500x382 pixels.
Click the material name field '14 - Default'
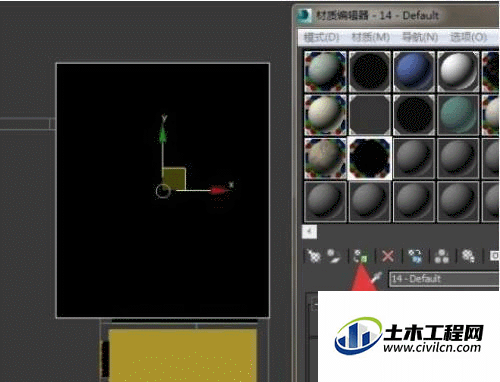click(444, 279)
